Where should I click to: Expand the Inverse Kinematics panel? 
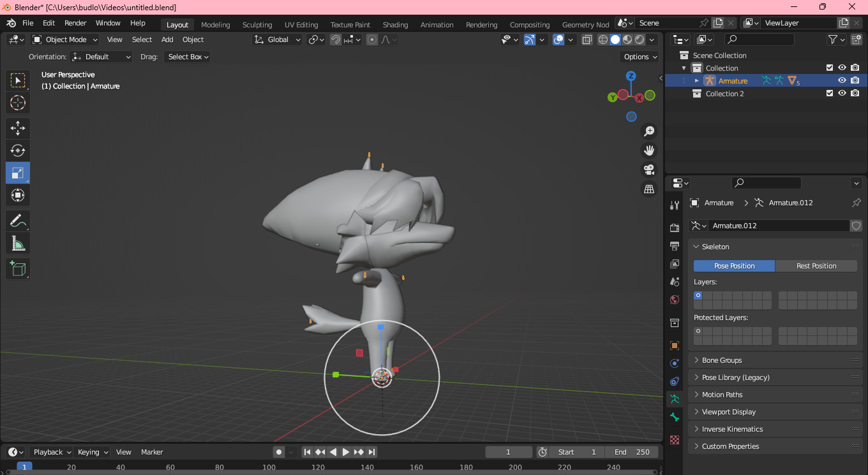point(732,429)
